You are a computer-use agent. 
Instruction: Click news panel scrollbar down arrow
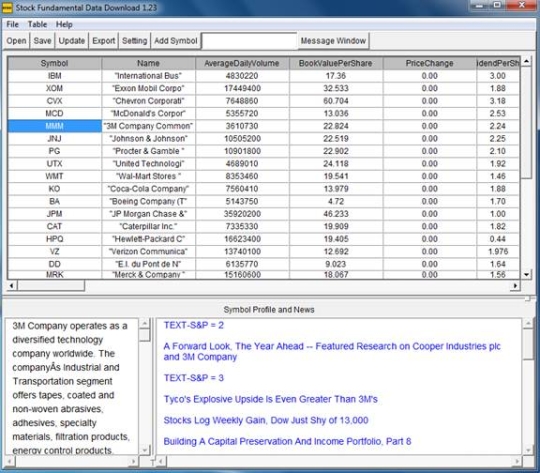point(528,450)
